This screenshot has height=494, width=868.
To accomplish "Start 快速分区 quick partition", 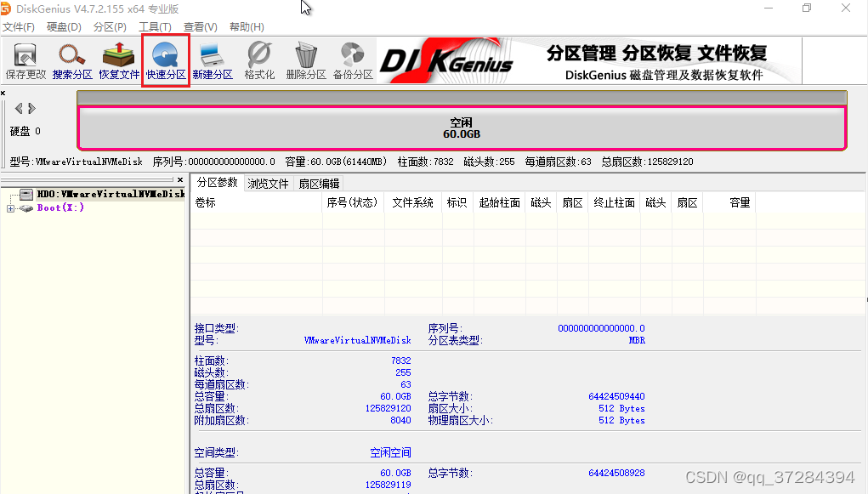I will coord(166,61).
